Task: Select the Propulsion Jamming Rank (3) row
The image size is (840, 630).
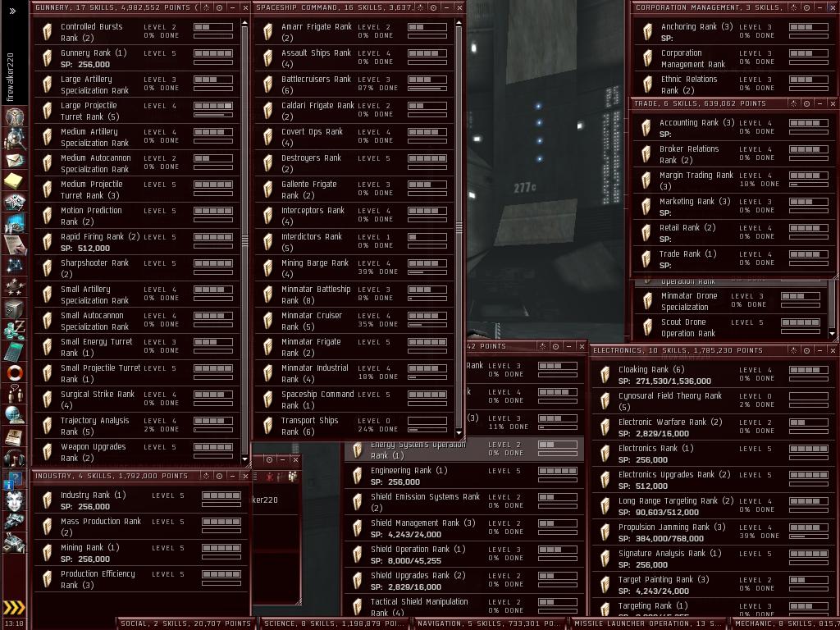Action: point(714,532)
